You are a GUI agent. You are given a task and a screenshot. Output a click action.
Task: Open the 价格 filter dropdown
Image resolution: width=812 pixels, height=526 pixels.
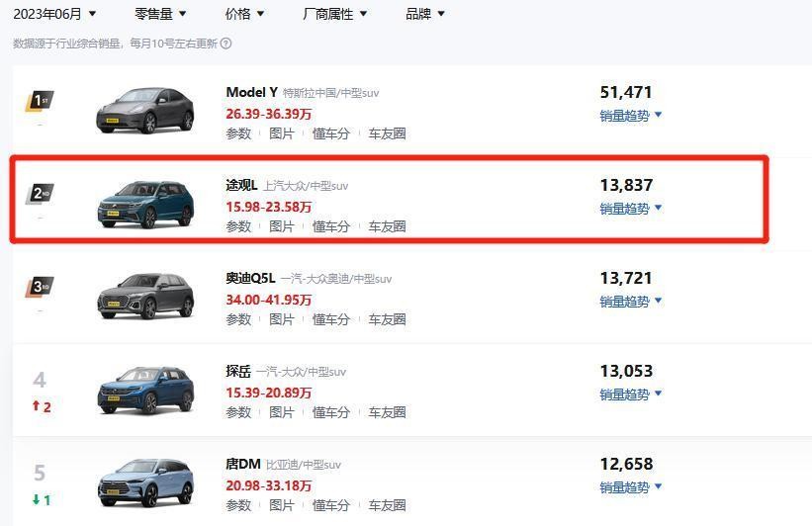244,14
